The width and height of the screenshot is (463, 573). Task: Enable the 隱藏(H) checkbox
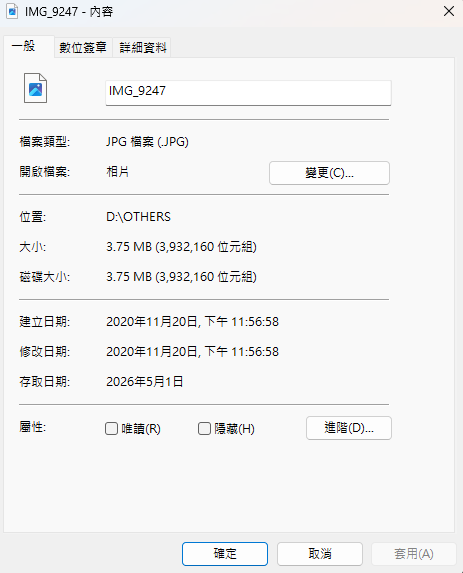coord(204,428)
